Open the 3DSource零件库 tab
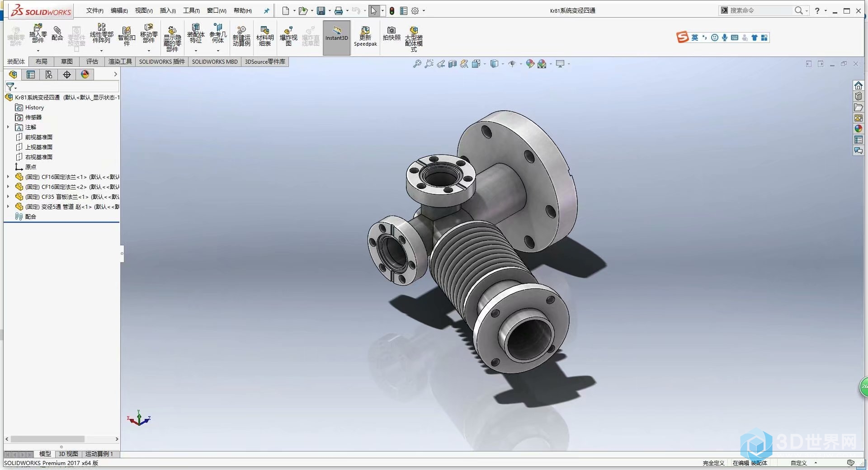 pyautogui.click(x=265, y=61)
